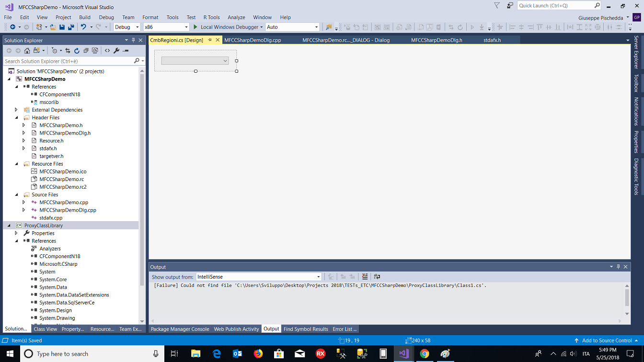Open the Format menu
644x362 pixels.
point(150,17)
